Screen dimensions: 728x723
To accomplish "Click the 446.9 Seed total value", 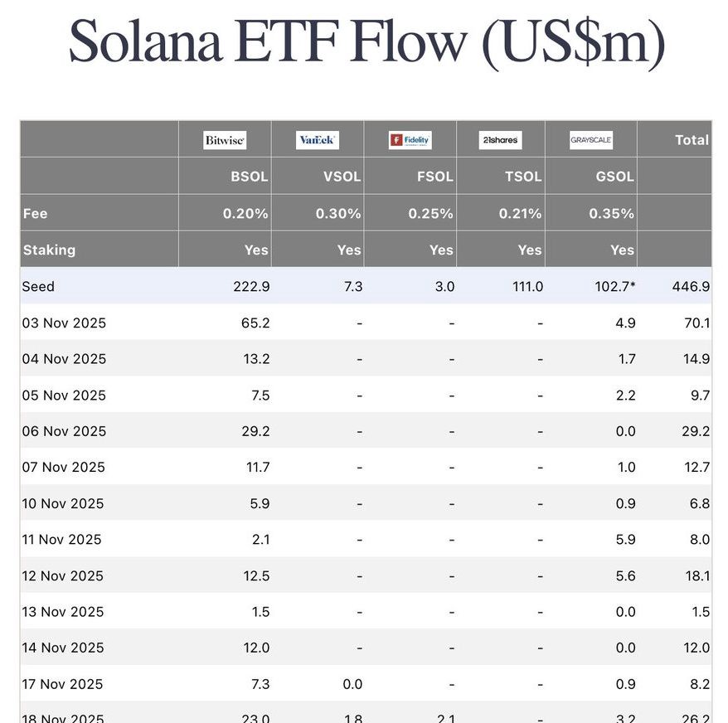I will click(x=693, y=286).
